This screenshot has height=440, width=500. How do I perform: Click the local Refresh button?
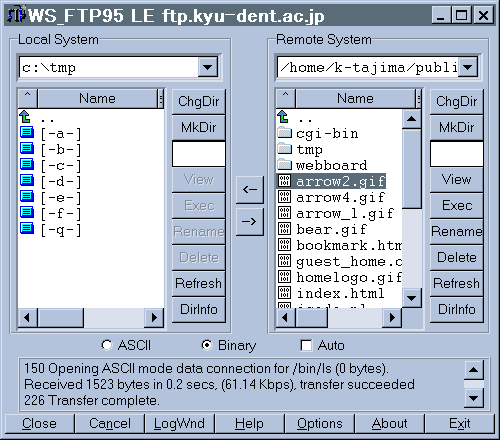click(199, 283)
